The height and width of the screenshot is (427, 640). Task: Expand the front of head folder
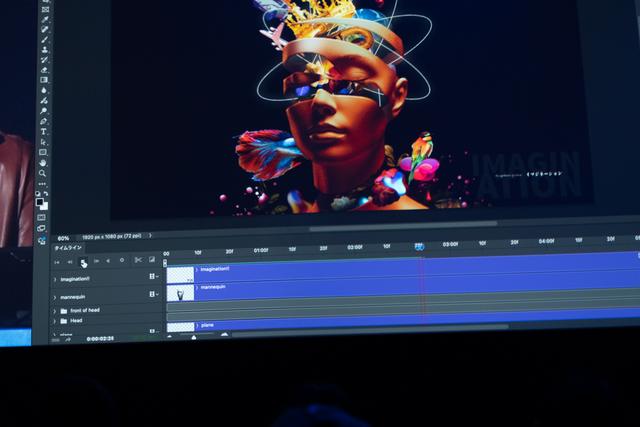pyautogui.click(x=54, y=311)
